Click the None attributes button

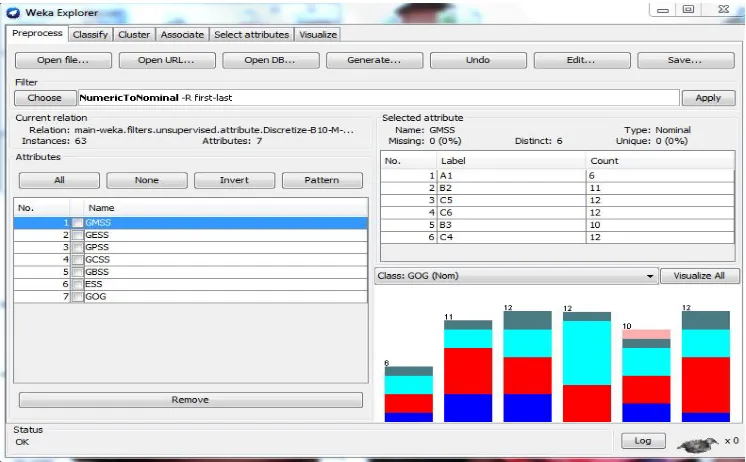point(147,180)
